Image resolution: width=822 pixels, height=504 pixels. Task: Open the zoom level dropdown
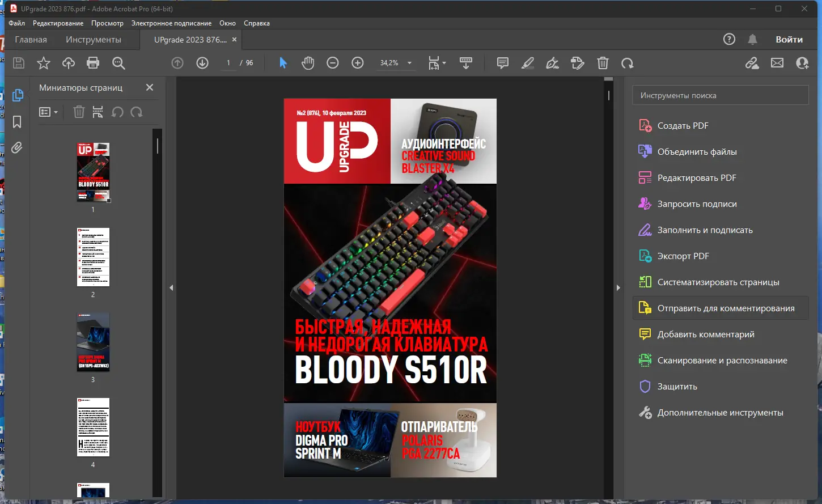(409, 63)
